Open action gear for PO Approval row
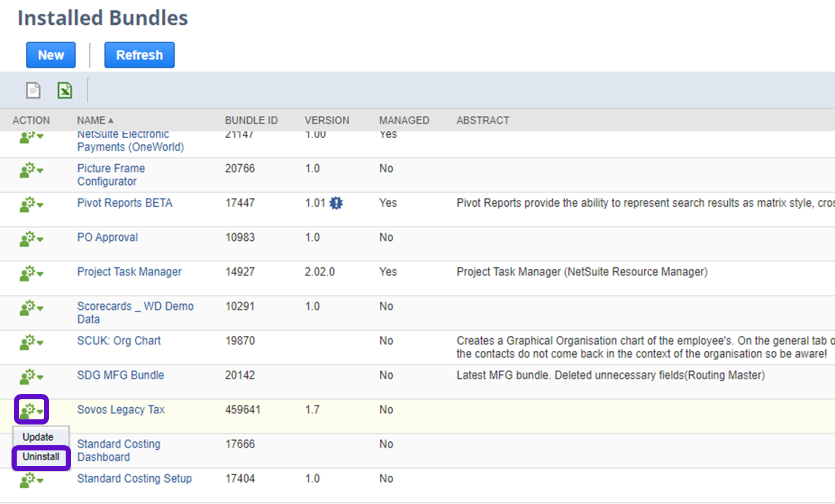 point(31,239)
